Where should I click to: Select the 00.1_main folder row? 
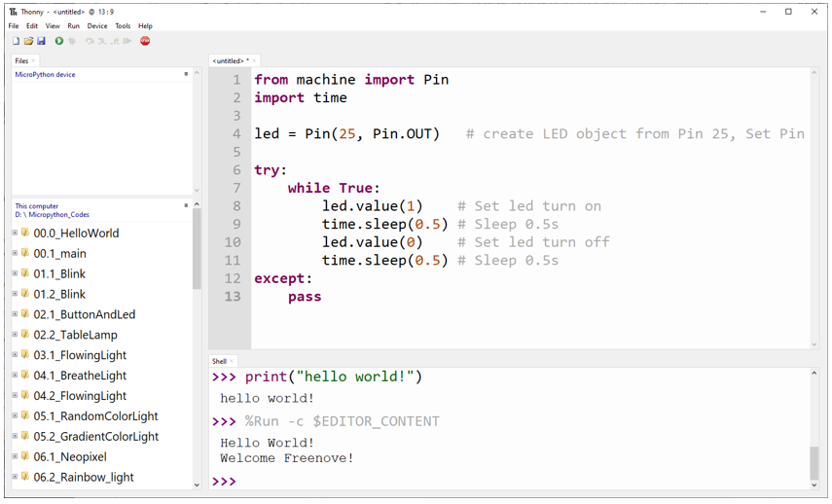(x=102, y=253)
